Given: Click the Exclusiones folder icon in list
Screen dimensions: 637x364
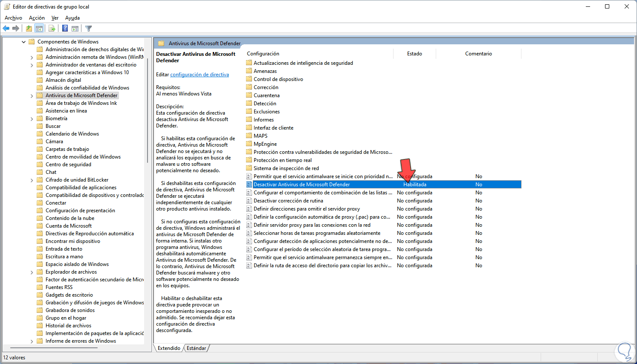Looking at the screenshot, I should (x=249, y=112).
